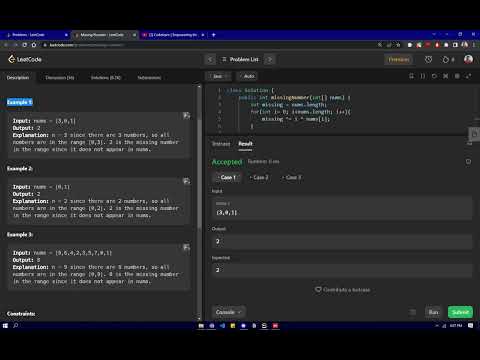Open the browser home button
This screenshot has height=360, width=480.
click(34, 45)
